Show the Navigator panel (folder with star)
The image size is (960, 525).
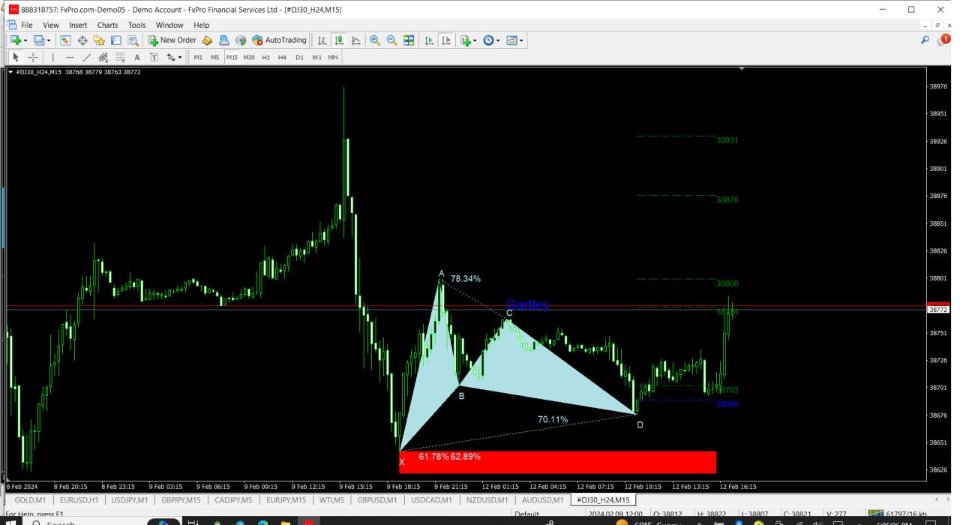tap(99, 40)
